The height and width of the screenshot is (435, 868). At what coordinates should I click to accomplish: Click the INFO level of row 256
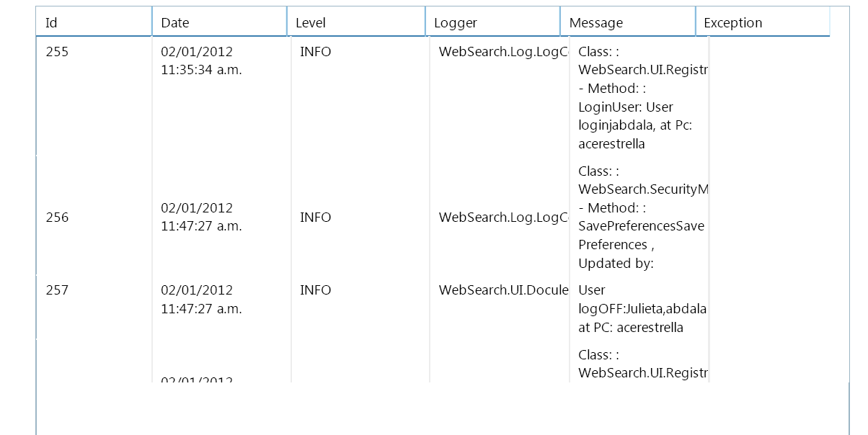coord(316,217)
